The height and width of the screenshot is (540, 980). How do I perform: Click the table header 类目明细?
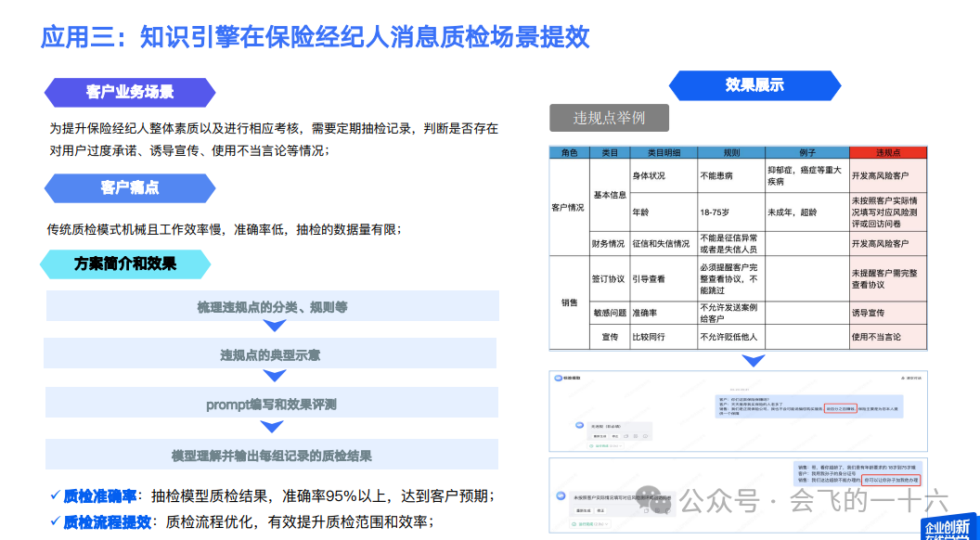pyautogui.click(x=664, y=152)
